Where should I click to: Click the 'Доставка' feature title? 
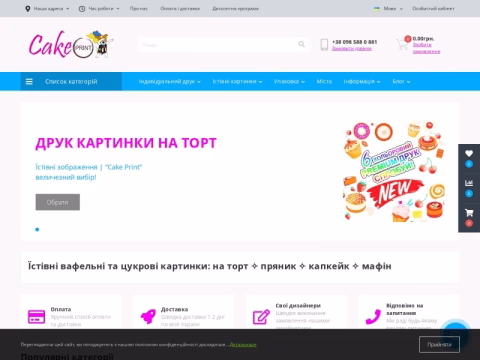[x=174, y=309]
